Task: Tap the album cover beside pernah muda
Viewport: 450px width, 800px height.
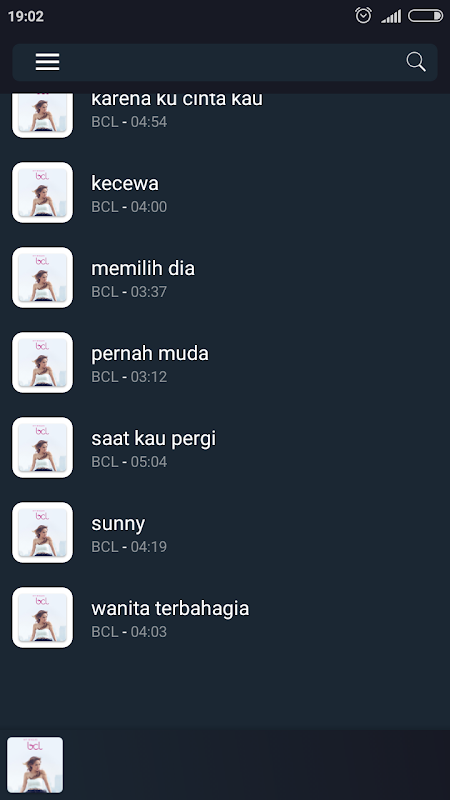Action: [x=42, y=363]
